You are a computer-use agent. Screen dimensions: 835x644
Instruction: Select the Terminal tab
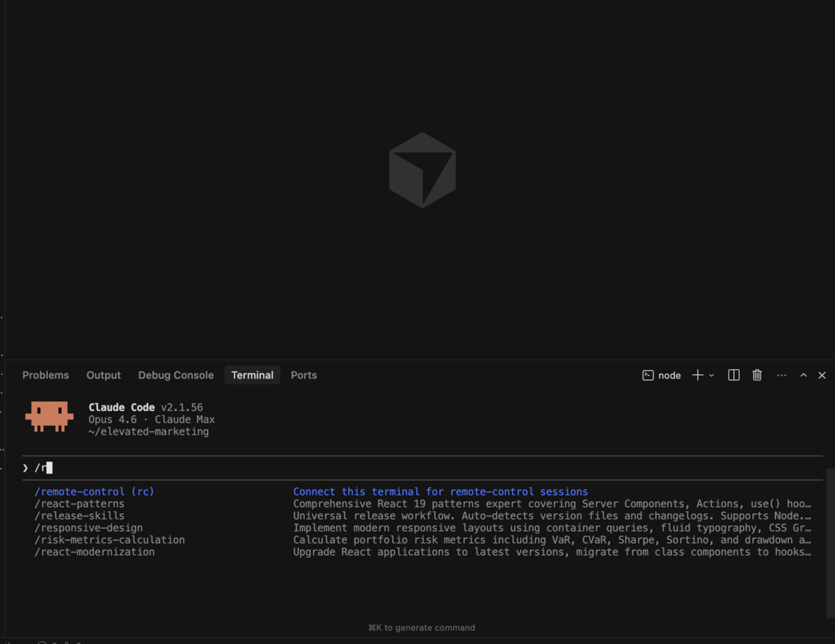click(x=252, y=376)
